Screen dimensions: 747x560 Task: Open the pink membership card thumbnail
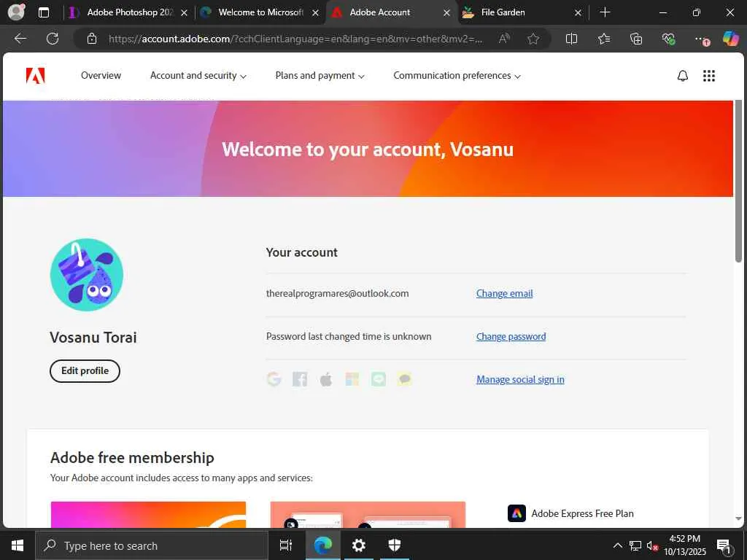click(368, 515)
